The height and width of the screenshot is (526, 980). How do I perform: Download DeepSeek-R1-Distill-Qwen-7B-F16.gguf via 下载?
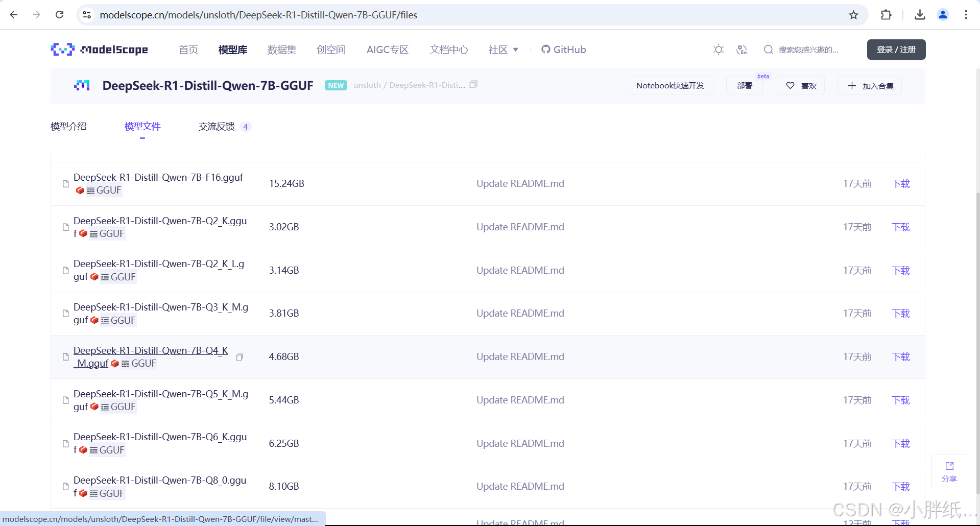[x=901, y=184]
